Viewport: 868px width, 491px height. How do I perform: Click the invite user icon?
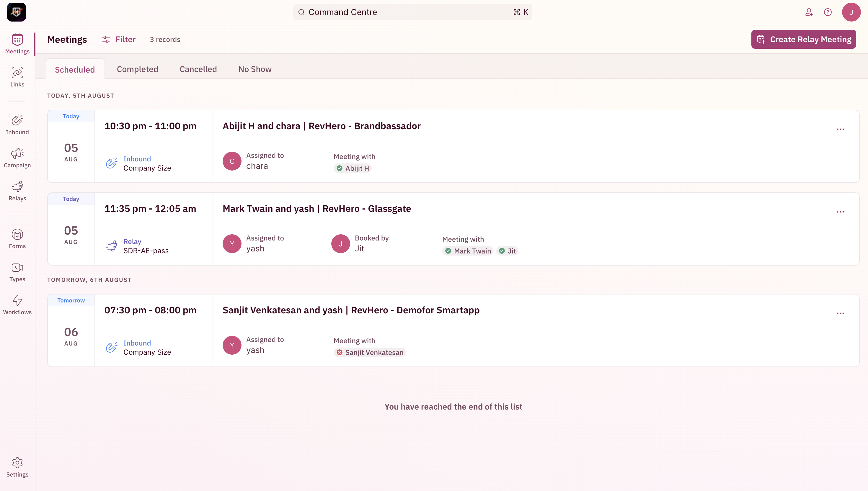[x=809, y=12]
